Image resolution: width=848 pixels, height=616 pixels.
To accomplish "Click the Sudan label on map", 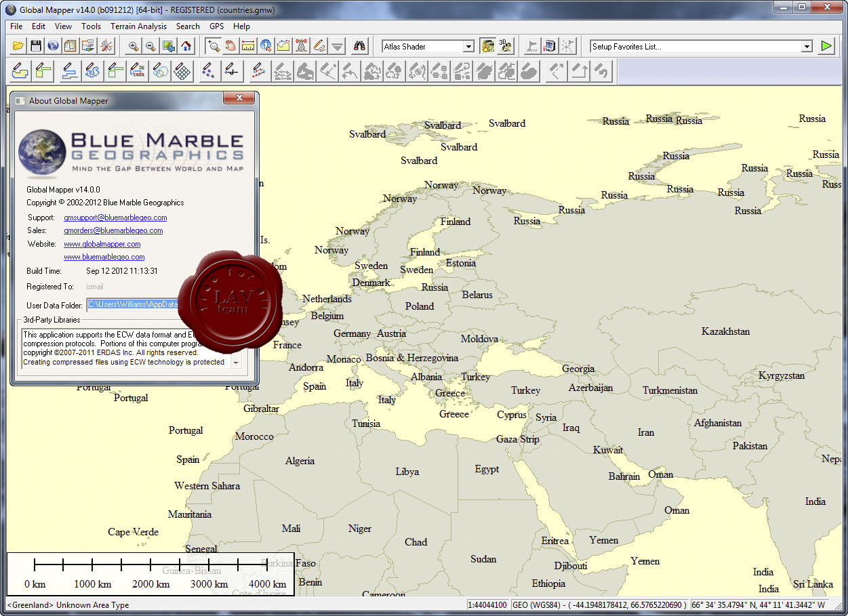I will click(x=483, y=559).
